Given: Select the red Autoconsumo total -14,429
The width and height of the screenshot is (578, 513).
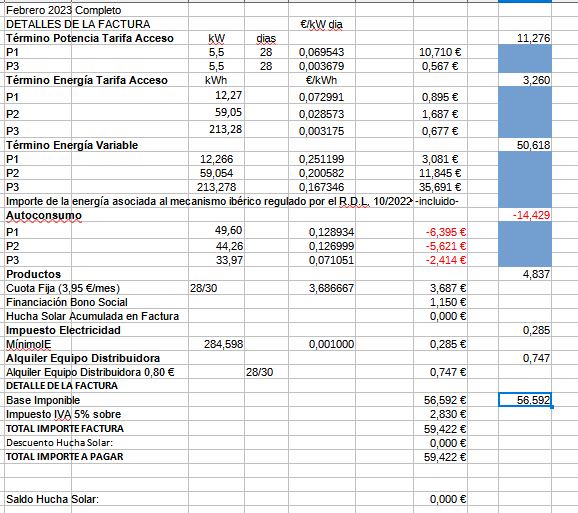Looking at the screenshot, I should (x=531, y=215).
